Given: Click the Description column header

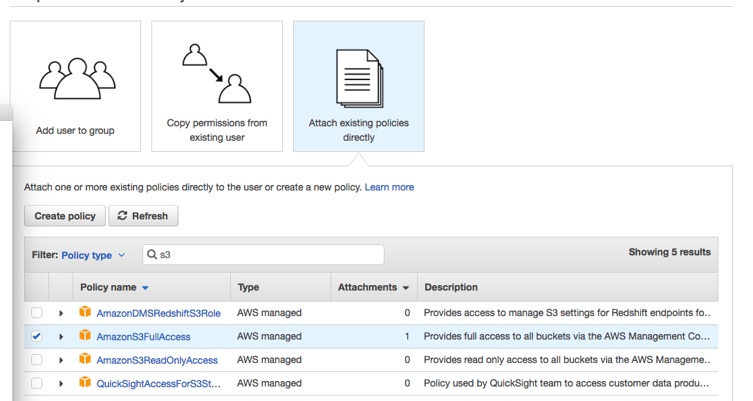Looking at the screenshot, I should [451, 287].
